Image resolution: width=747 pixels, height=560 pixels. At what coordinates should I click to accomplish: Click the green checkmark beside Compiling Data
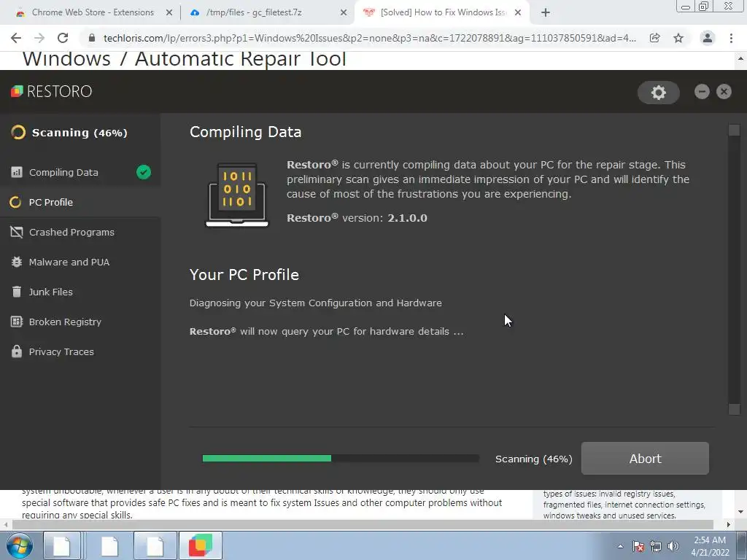tap(144, 172)
